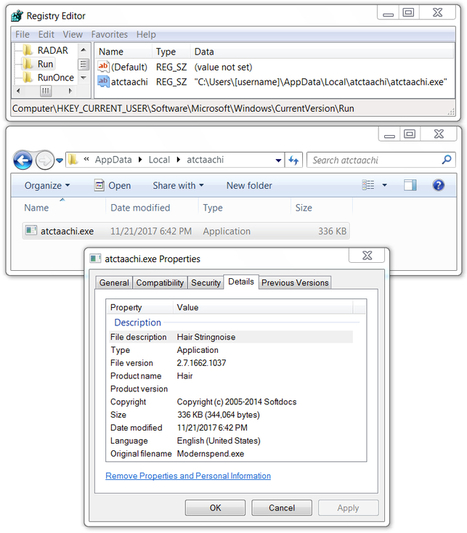Expand the Share with dropdown
Screen dimensions: 467x533
tap(178, 186)
